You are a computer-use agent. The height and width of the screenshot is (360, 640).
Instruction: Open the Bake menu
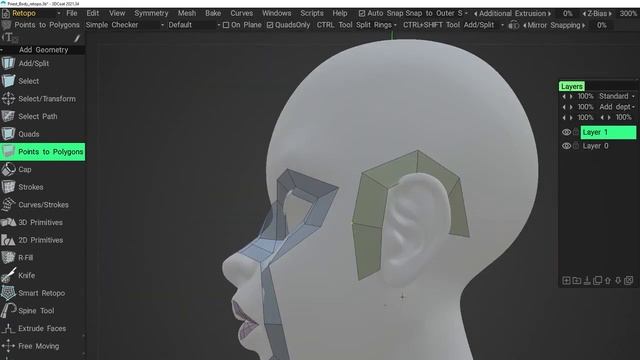point(213,13)
